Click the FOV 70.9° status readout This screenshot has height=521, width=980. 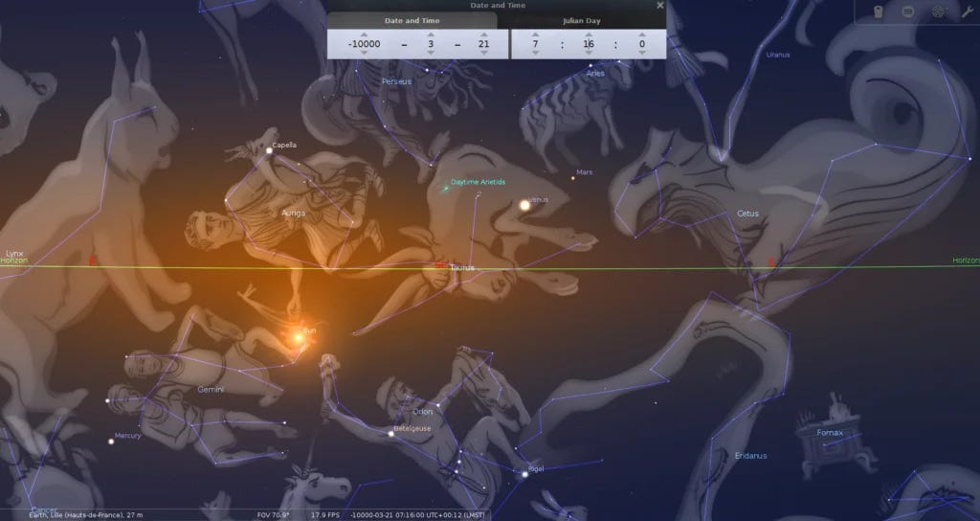coord(272,515)
